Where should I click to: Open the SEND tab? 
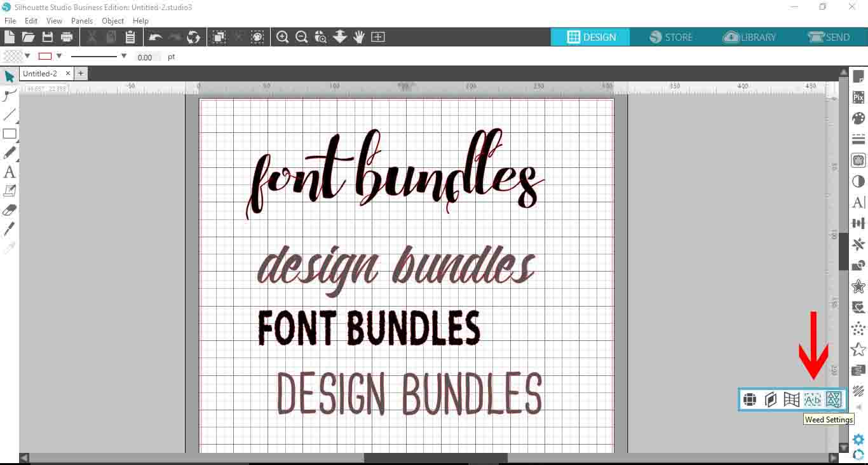(x=829, y=37)
